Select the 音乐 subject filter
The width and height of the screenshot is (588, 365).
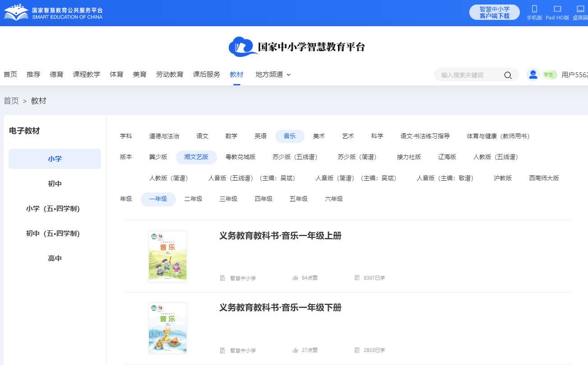(x=290, y=136)
